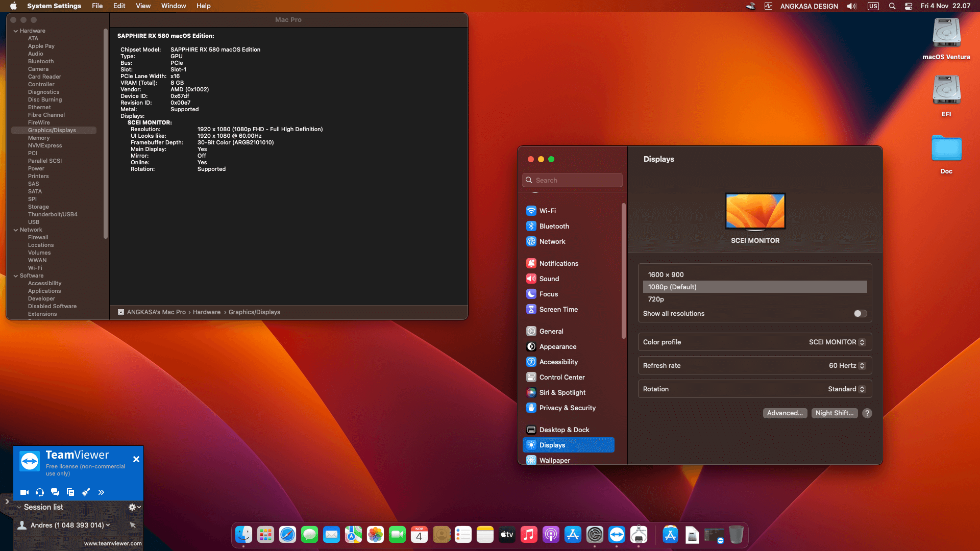Open the File menu
The image size is (980, 551).
point(97,6)
